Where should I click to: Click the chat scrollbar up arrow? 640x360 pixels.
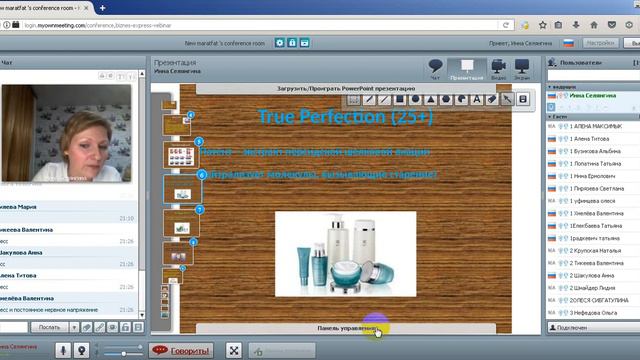(142, 74)
